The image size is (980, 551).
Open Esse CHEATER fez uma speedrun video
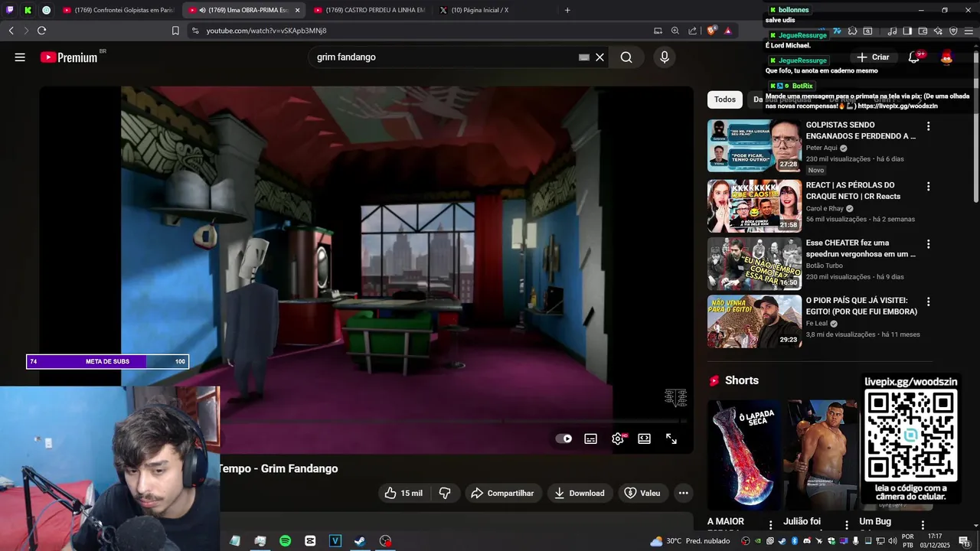coord(861,249)
